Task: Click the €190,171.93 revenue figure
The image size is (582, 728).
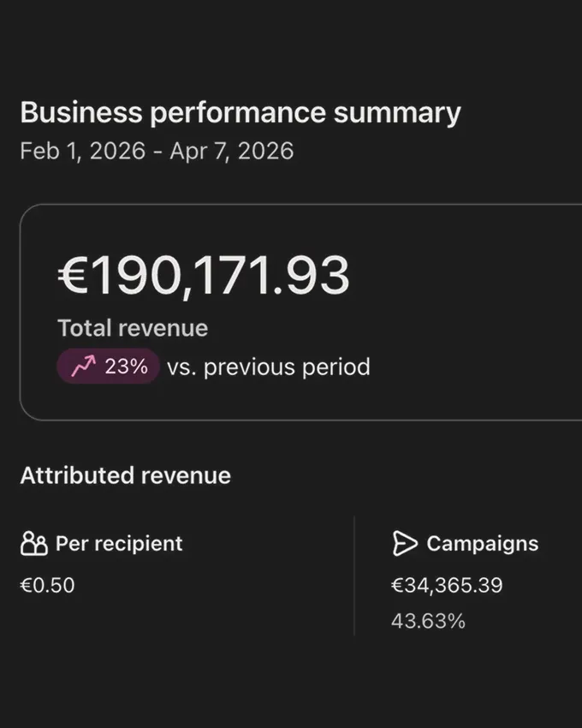Action: pyautogui.click(x=205, y=273)
